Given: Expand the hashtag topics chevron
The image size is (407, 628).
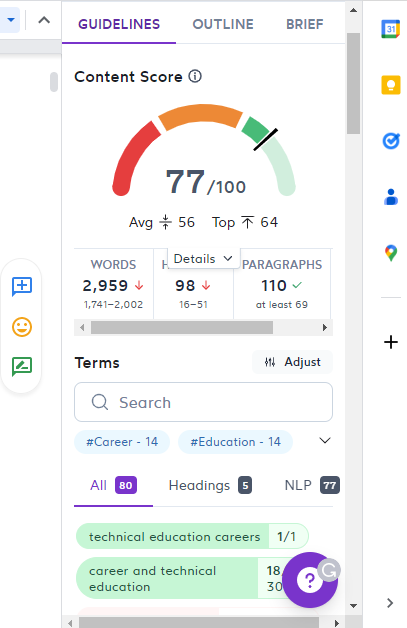Looking at the screenshot, I should [324, 441].
